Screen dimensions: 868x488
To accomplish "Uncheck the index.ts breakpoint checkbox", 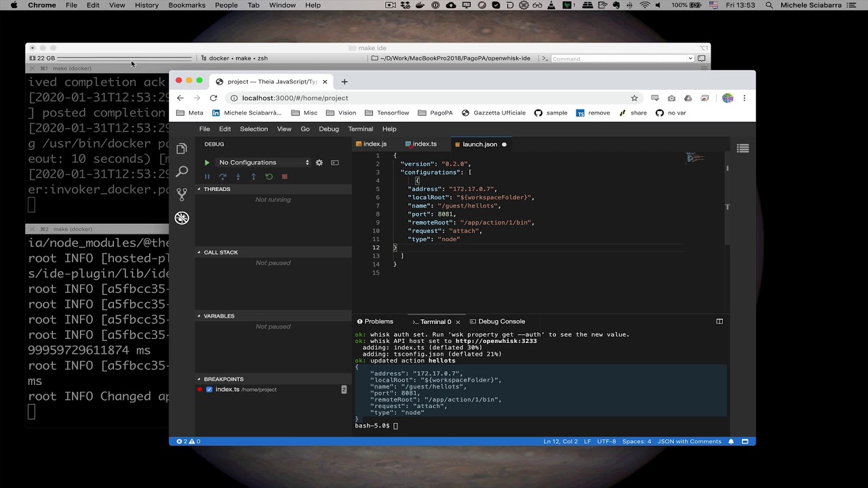I will pos(210,390).
